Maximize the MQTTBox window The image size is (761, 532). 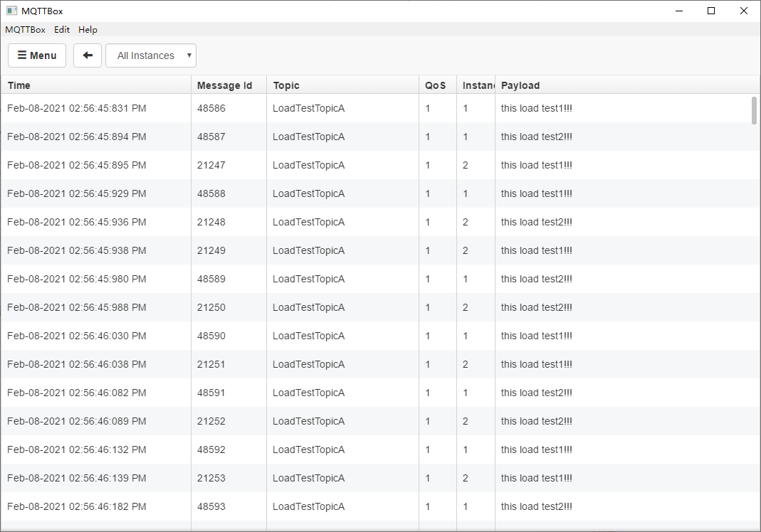[711, 11]
